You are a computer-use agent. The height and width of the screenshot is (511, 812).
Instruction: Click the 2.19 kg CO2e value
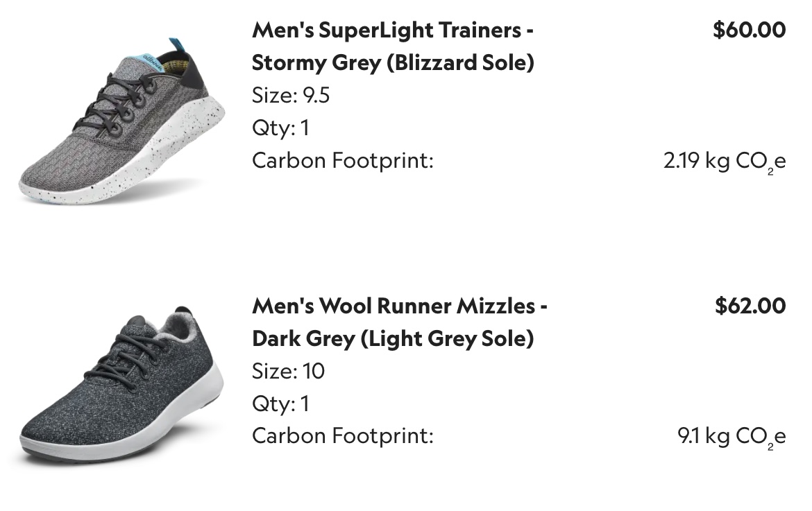[x=724, y=162]
